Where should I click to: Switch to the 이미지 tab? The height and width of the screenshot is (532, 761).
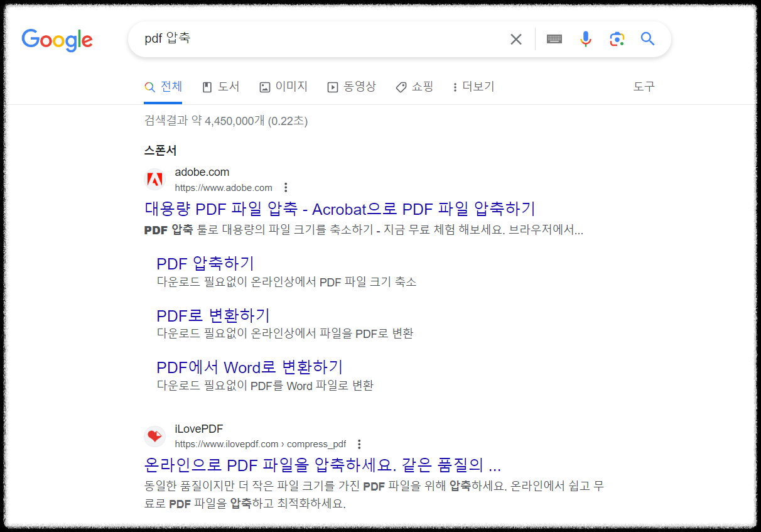[284, 87]
